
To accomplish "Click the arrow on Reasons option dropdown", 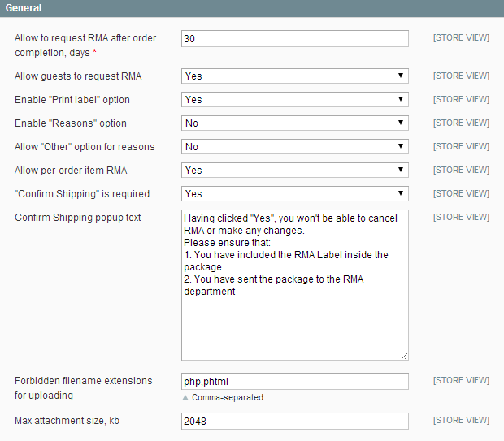I will coord(401,123).
